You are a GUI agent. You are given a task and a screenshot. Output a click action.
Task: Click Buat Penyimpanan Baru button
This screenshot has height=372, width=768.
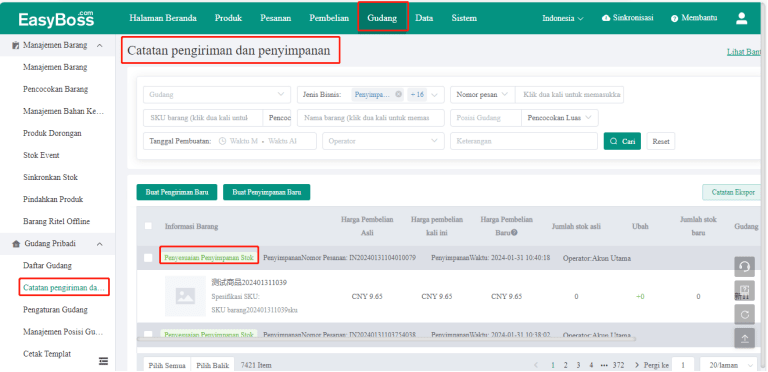[x=266, y=192]
